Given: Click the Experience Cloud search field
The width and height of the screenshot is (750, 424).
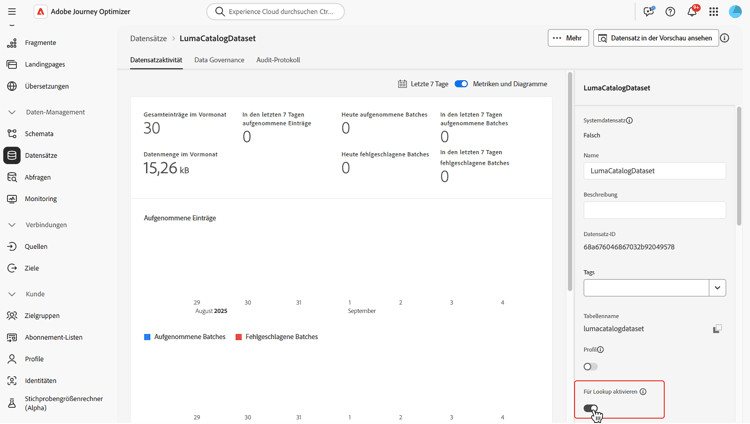Looking at the screenshot, I should pyautogui.click(x=276, y=11).
